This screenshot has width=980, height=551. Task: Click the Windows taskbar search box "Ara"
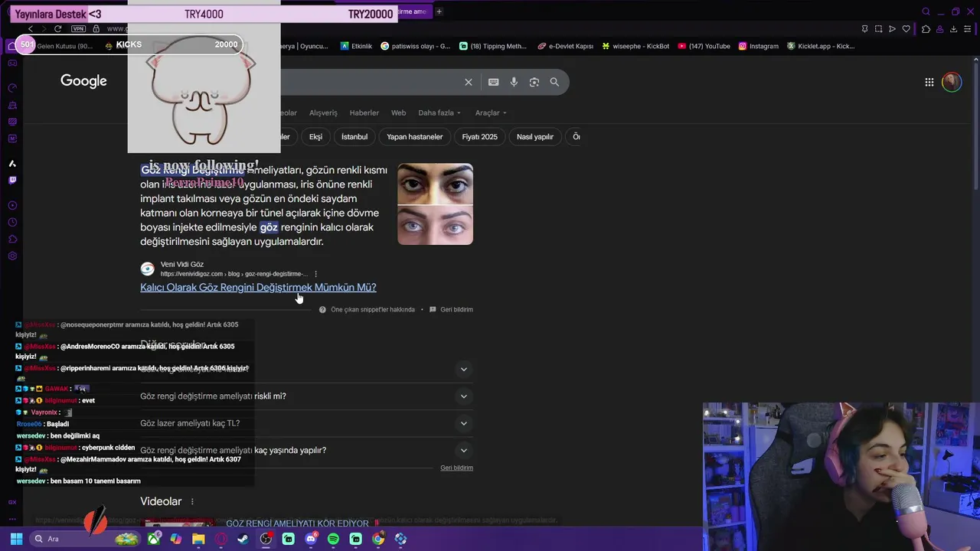pyautogui.click(x=86, y=539)
